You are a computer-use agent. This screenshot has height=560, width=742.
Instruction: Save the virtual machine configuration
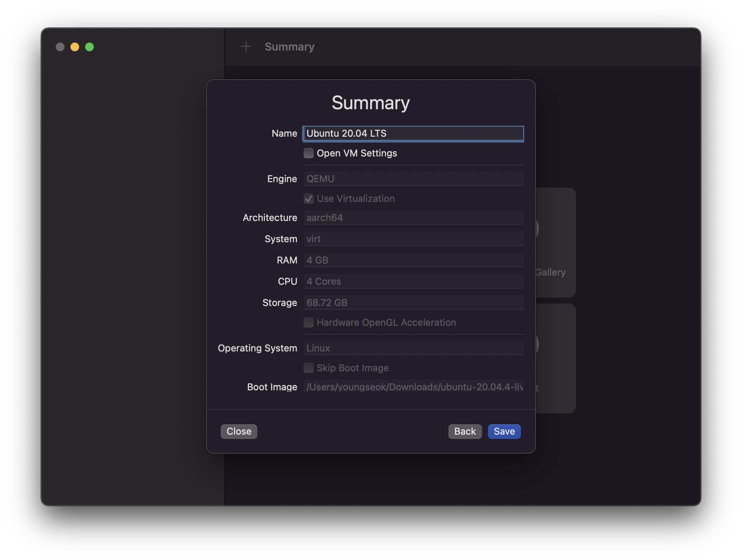click(x=504, y=431)
